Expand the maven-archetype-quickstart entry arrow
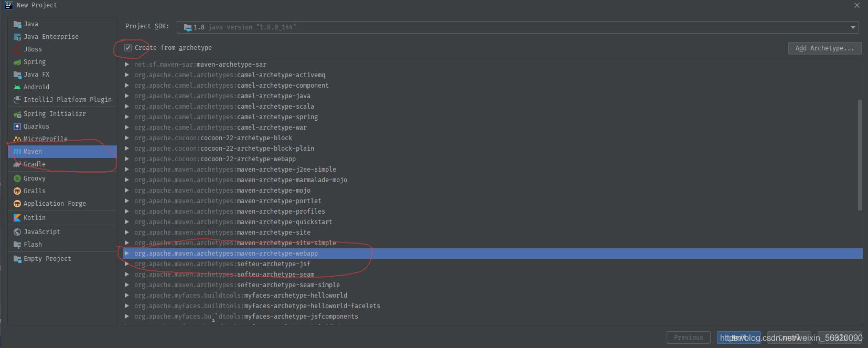This screenshot has width=868, height=348. tap(127, 222)
